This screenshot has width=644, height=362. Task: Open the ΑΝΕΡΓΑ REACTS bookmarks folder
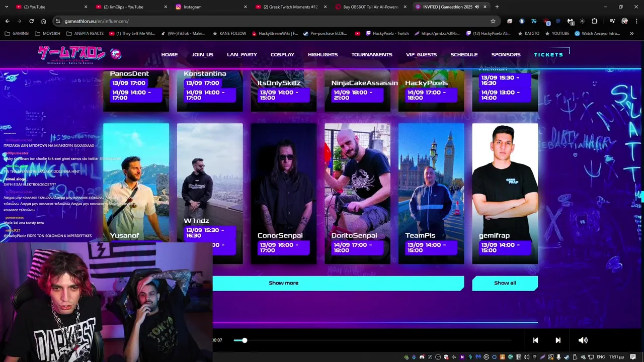[85, 34]
